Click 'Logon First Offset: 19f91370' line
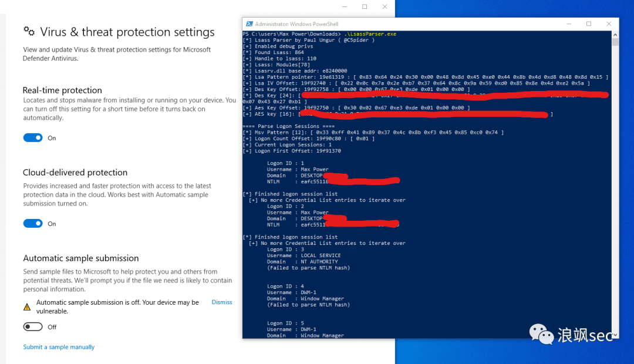This screenshot has height=364, width=634. click(x=292, y=151)
